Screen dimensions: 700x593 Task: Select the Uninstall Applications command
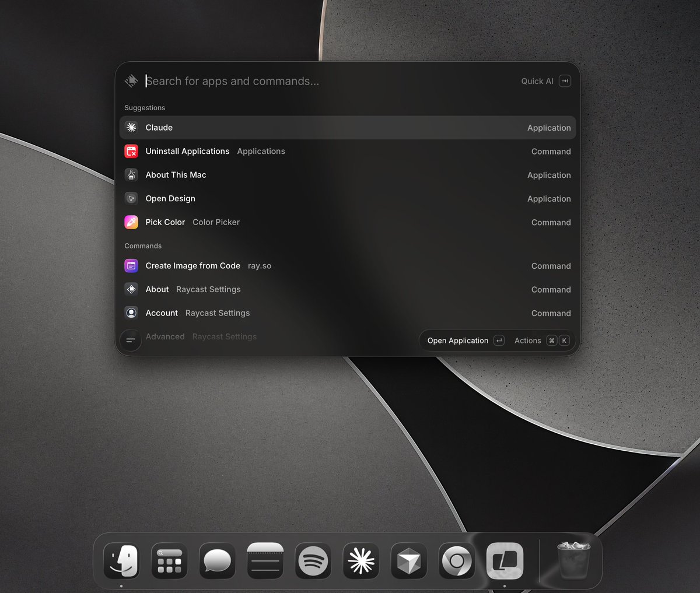point(348,151)
